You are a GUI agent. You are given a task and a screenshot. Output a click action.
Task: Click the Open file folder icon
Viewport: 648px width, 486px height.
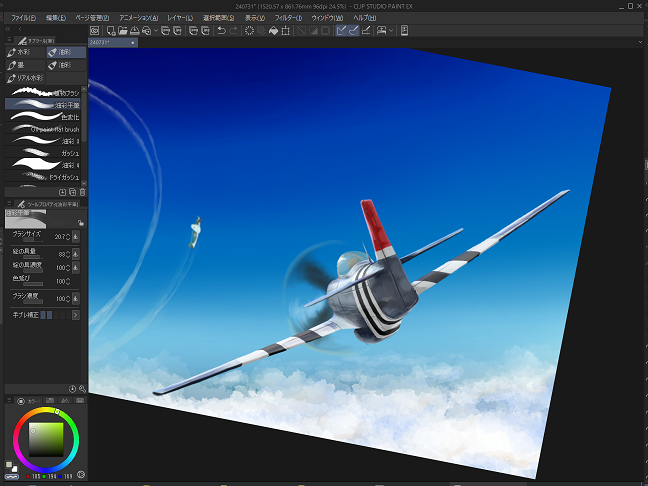(x=122, y=30)
